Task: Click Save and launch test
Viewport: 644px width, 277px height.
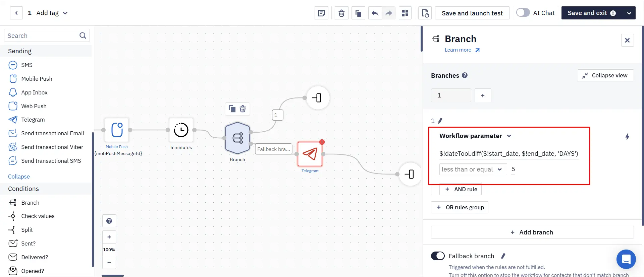Action: (472, 13)
